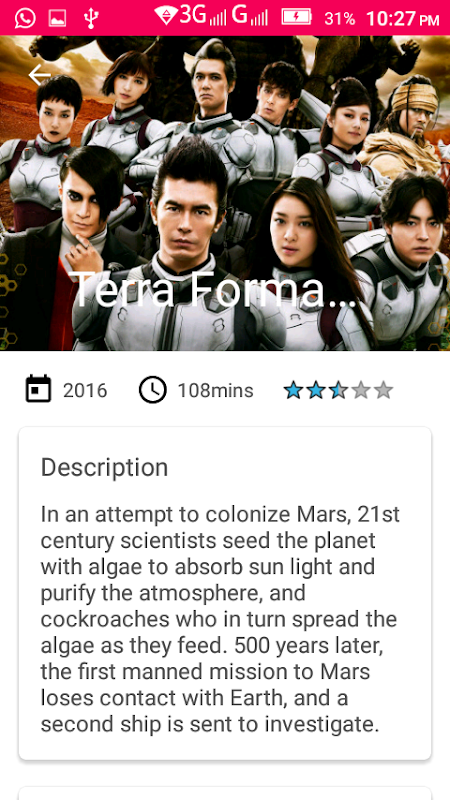450x800 pixels.
Task: Tap the 2016 release year text
Action: [x=85, y=391]
